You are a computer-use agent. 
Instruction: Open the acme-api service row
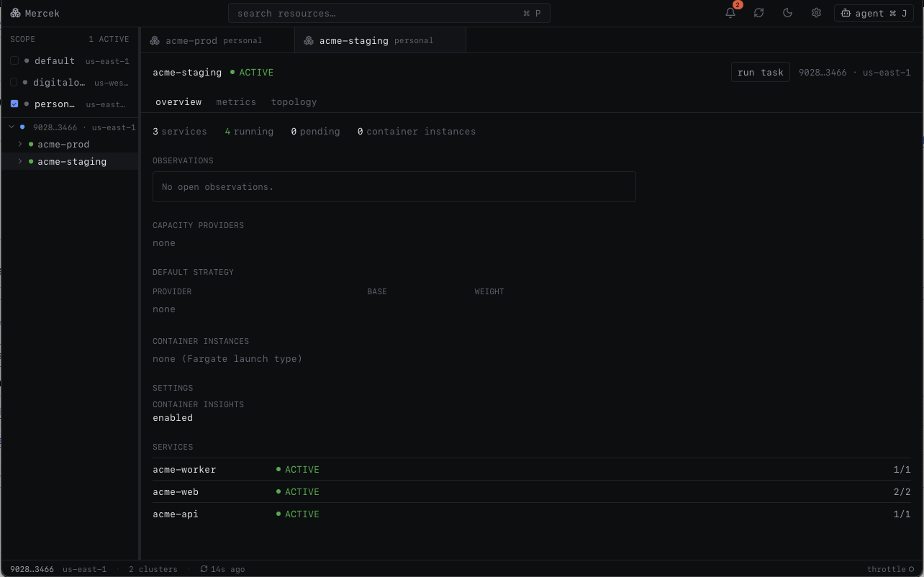pos(532,514)
